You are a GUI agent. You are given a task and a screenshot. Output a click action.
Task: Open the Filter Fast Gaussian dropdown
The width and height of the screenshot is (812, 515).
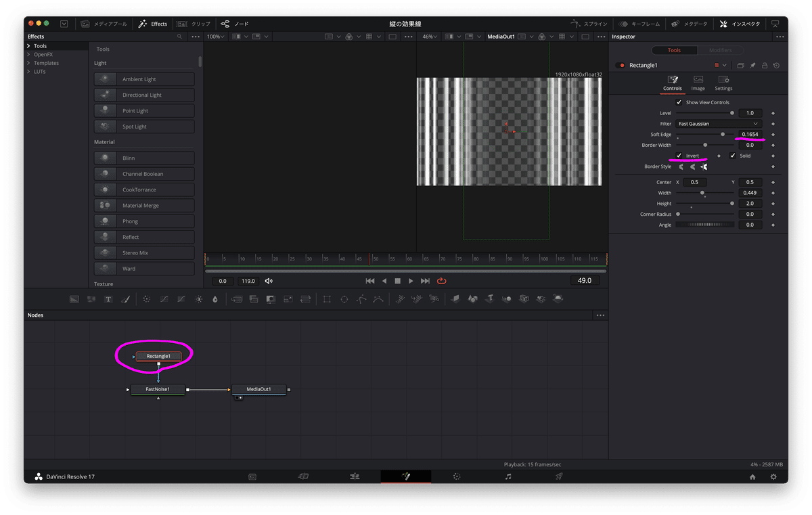(x=719, y=124)
